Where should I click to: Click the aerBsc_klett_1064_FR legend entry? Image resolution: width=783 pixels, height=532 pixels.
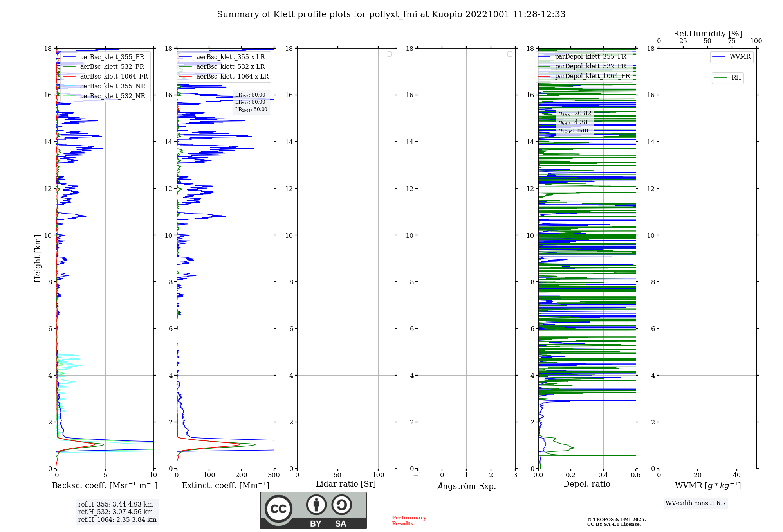[105, 76]
